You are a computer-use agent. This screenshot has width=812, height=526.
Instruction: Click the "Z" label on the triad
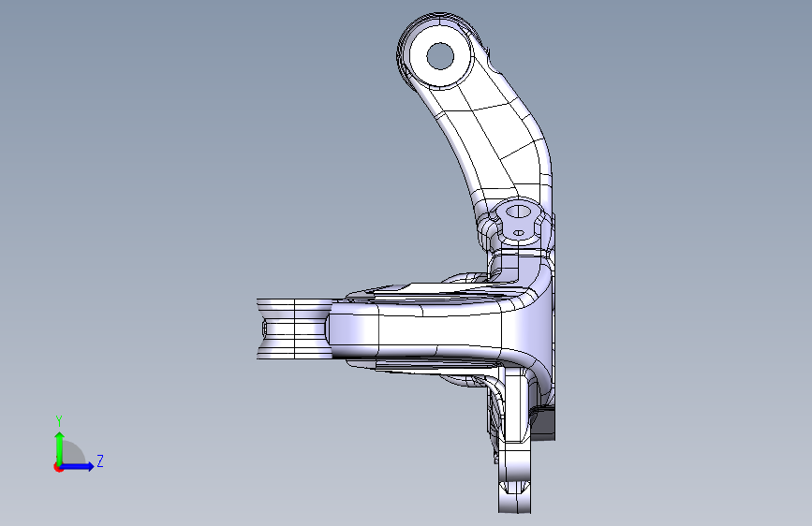(100, 460)
